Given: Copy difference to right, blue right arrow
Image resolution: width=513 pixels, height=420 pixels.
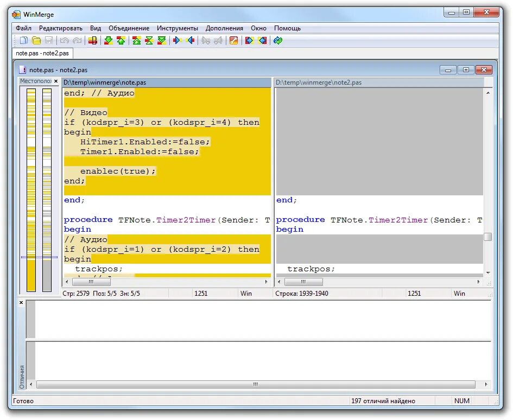Looking at the screenshot, I should pos(178,41).
